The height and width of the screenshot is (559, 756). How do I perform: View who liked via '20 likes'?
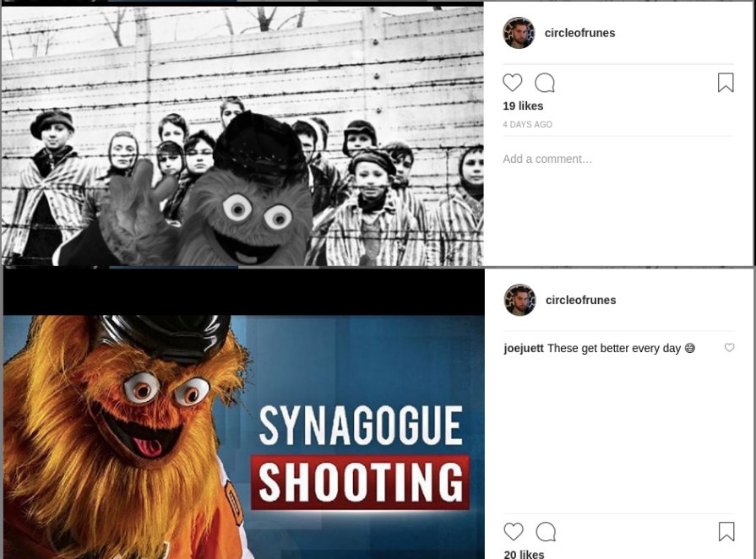coord(524,554)
